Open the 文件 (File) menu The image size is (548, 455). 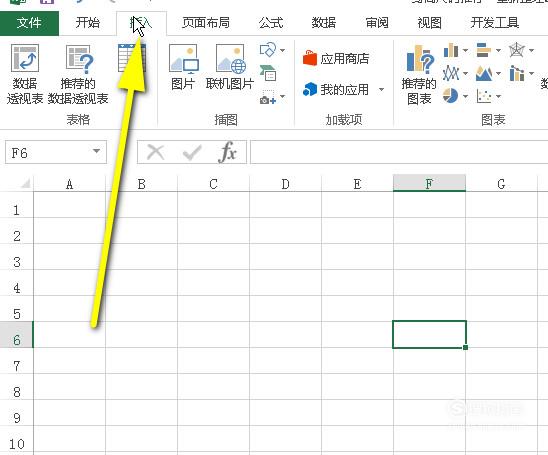[29, 23]
